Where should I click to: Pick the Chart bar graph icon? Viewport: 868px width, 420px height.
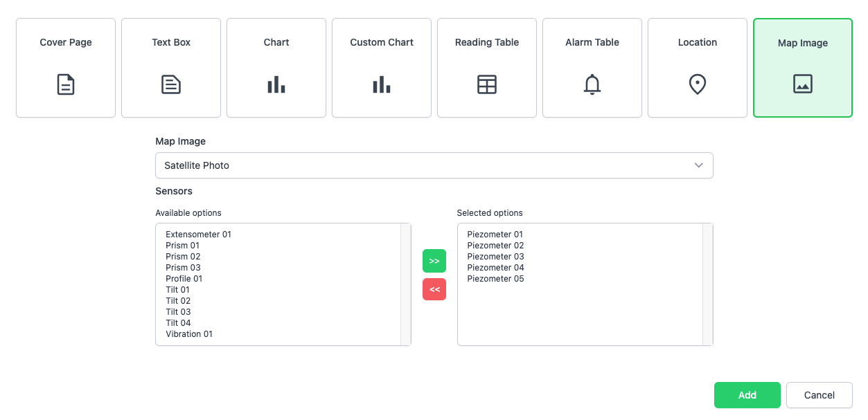[x=276, y=84]
